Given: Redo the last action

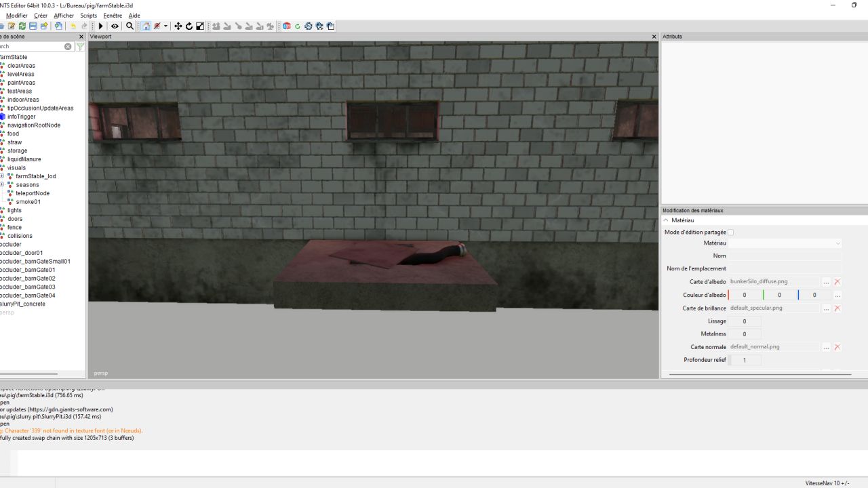Looking at the screenshot, I should pyautogui.click(x=84, y=26).
